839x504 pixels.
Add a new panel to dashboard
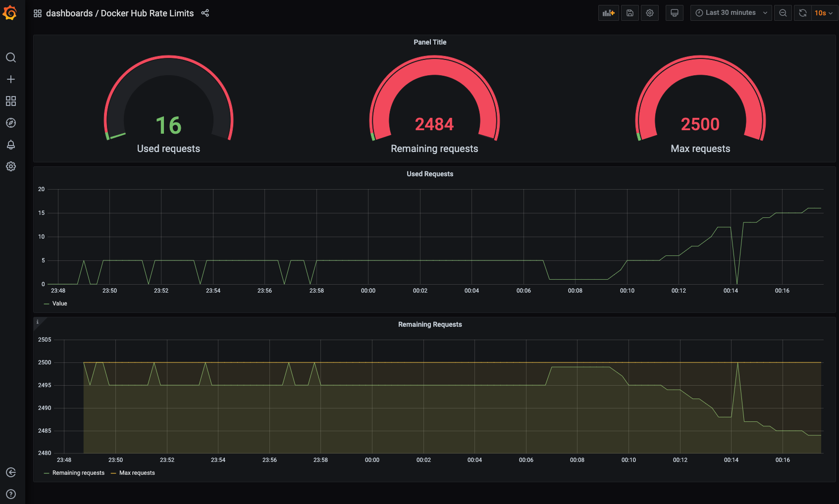tap(609, 13)
